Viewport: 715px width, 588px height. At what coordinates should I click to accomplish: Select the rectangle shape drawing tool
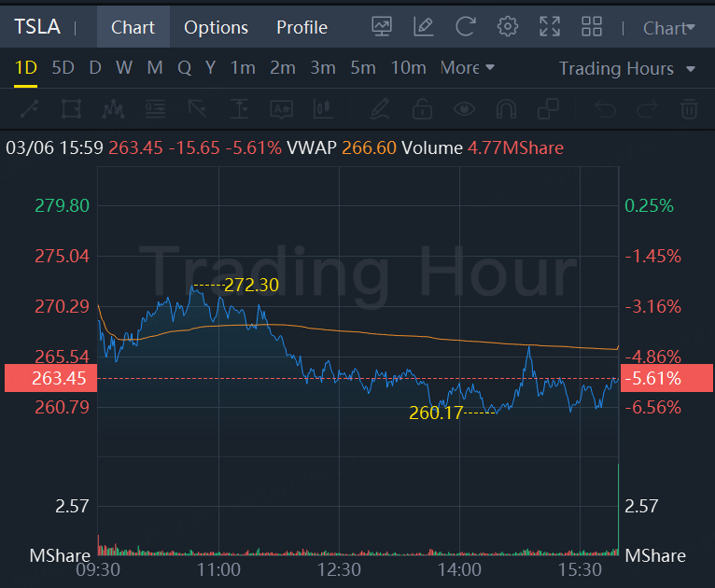pos(72,109)
